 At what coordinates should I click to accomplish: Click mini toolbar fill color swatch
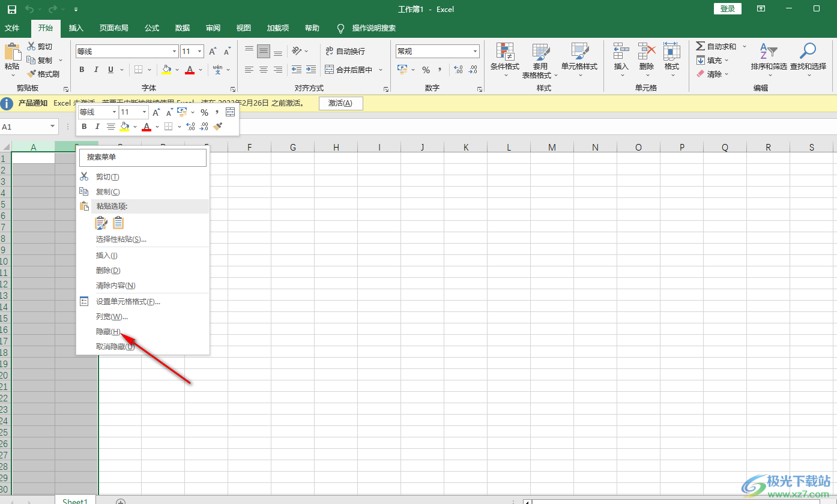coord(125,127)
